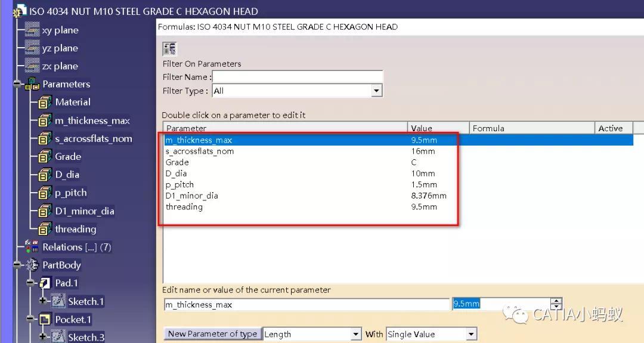
Task: Select the Relations [...] (7) tree label
Action: pyautogui.click(x=77, y=247)
